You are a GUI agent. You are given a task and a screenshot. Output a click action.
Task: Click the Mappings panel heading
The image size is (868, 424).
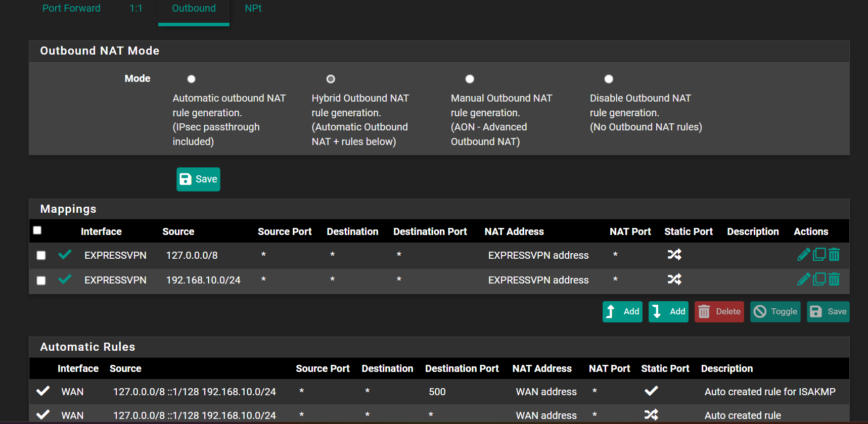click(68, 209)
